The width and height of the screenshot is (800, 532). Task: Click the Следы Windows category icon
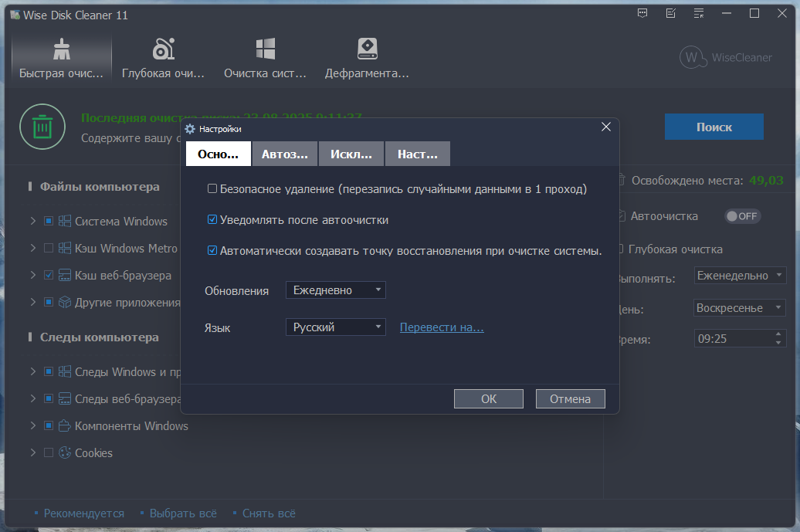click(65, 371)
